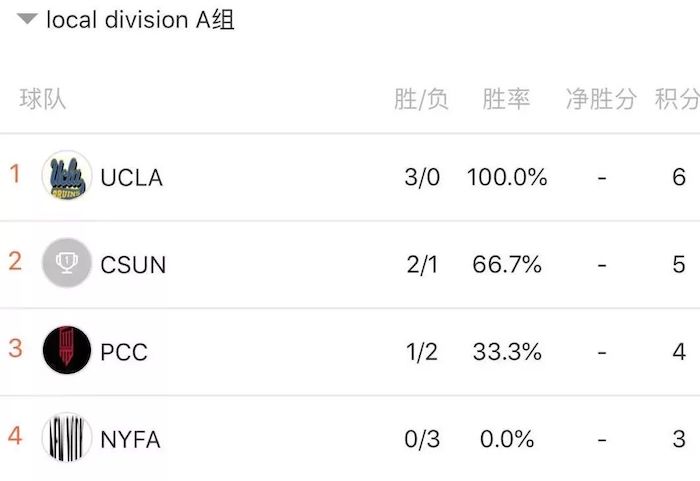Click the local division A组 title

(x=140, y=20)
